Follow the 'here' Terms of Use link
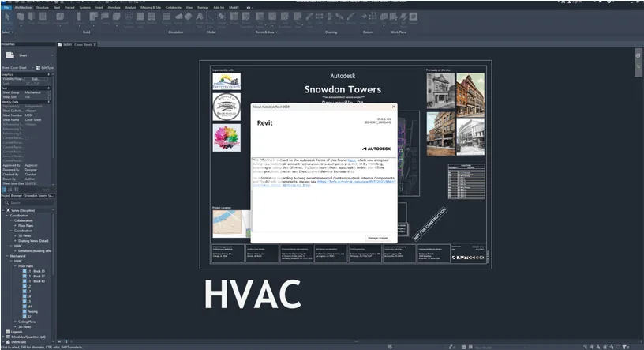Image resolution: width=644 pixels, height=350 pixels. pyautogui.click(x=351, y=160)
